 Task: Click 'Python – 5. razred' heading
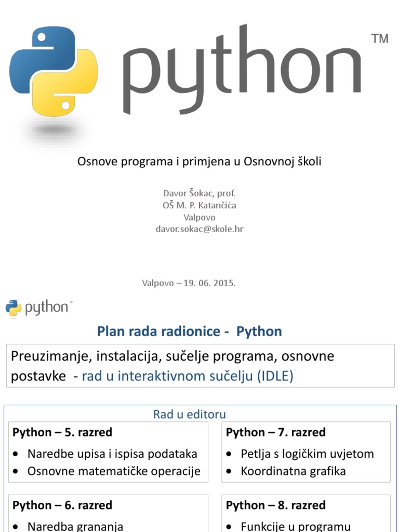coord(62,432)
